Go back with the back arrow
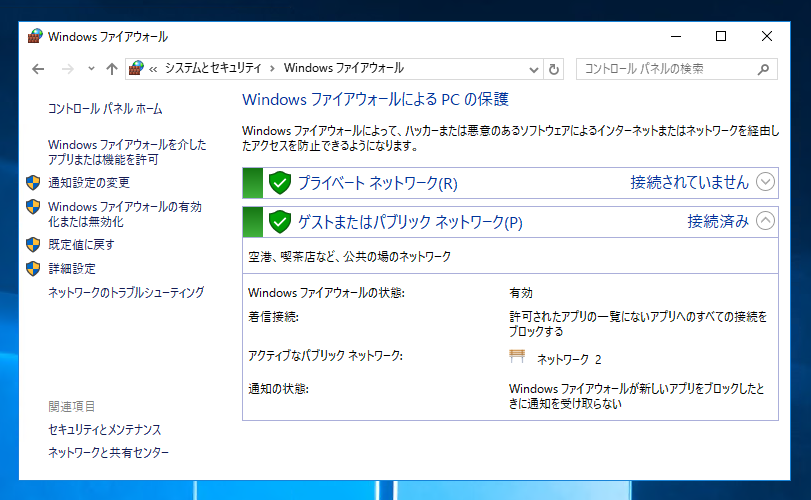The height and width of the screenshot is (500, 811). pos(38,69)
